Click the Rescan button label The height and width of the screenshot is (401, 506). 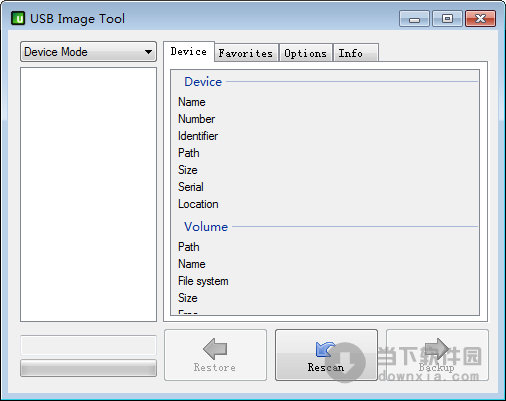point(326,367)
